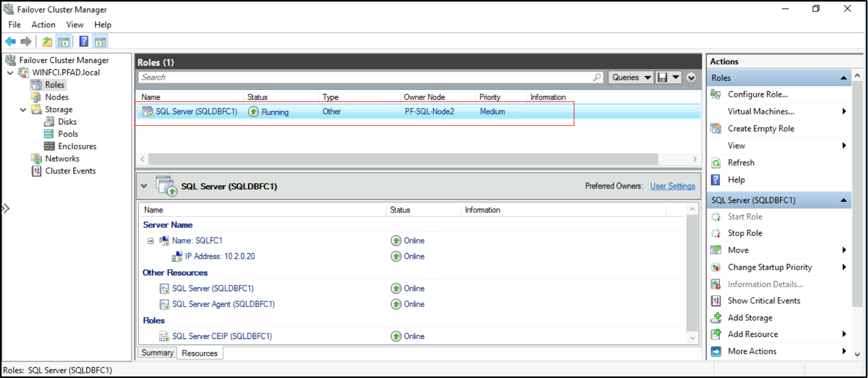Image resolution: width=868 pixels, height=378 pixels.
Task: Click the roles list horizontal scrollbar
Action: click(403, 159)
